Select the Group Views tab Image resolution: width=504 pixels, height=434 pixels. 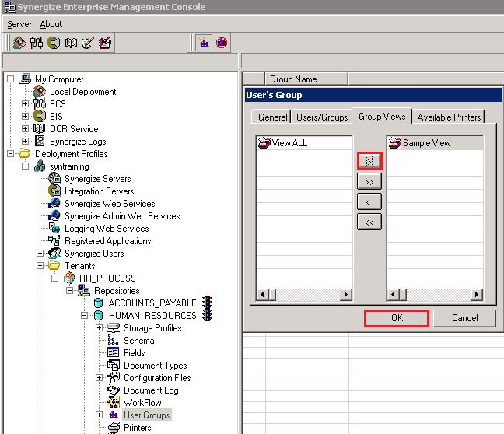(x=382, y=117)
